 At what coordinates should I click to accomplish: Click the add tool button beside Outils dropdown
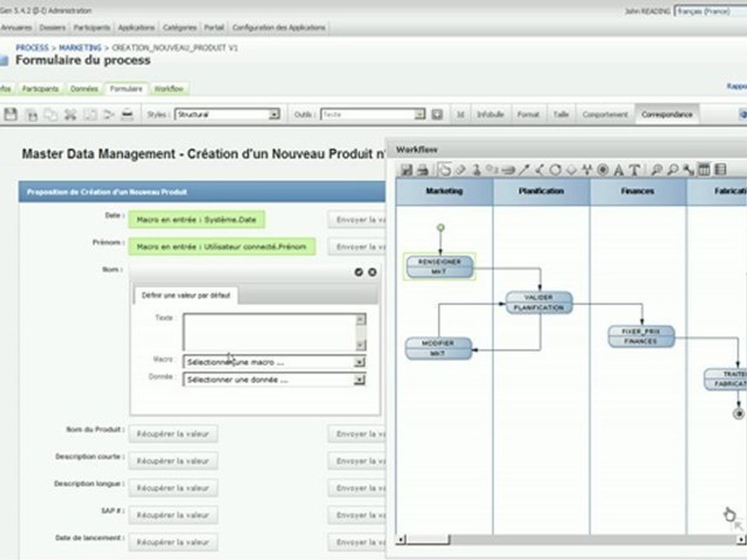[437, 114]
